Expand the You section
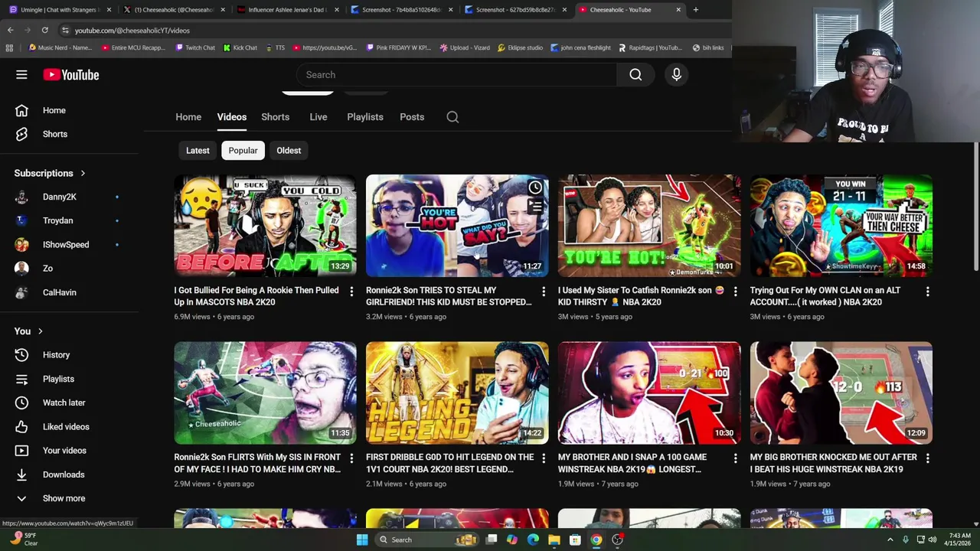 (29, 331)
